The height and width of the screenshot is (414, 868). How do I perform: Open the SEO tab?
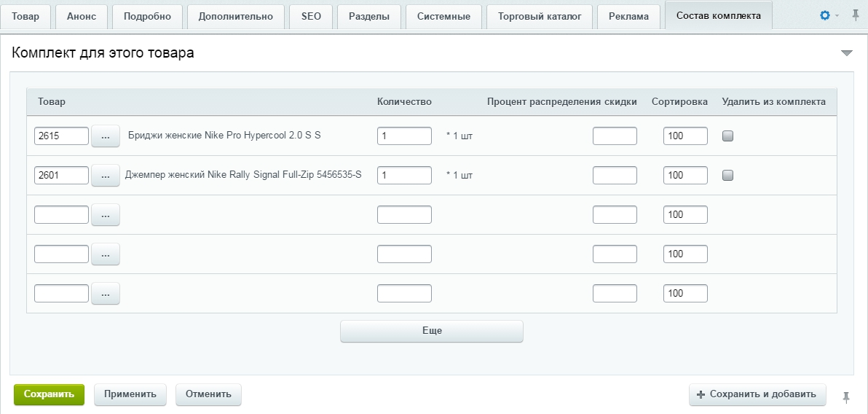pos(311,17)
